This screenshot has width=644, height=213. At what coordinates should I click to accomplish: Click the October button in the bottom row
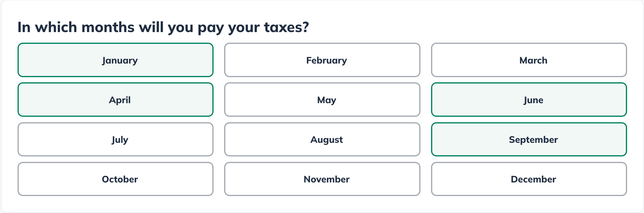tap(119, 179)
